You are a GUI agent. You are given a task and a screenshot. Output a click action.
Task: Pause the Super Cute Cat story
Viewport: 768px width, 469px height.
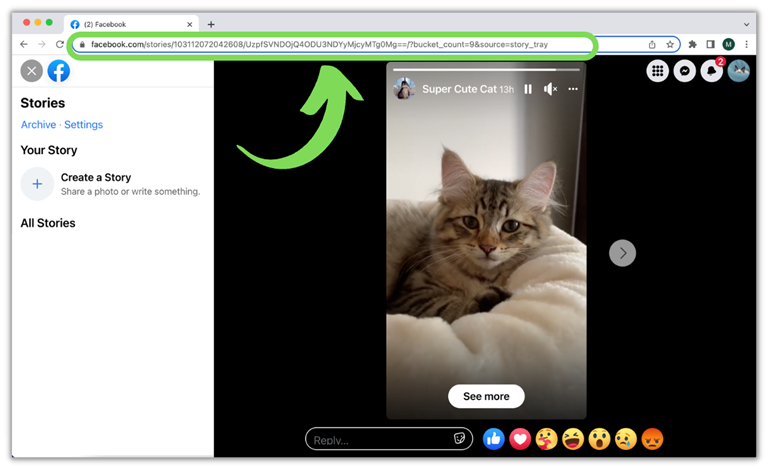(528, 89)
